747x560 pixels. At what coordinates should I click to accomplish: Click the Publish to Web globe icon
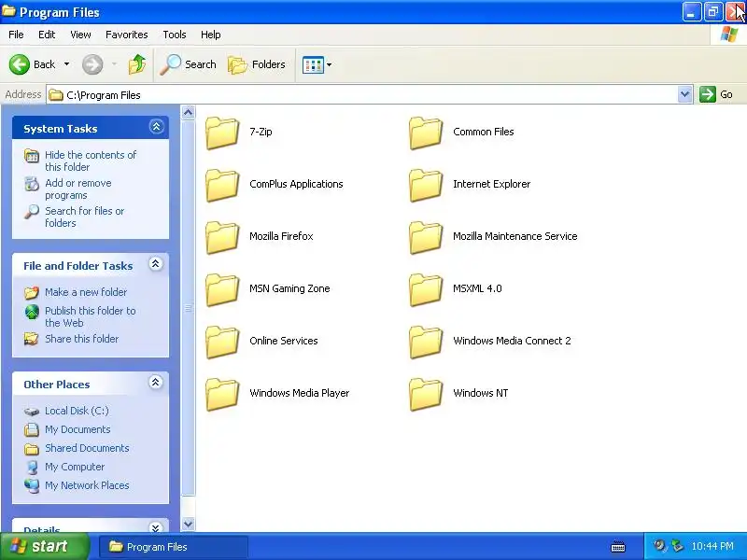click(x=32, y=312)
